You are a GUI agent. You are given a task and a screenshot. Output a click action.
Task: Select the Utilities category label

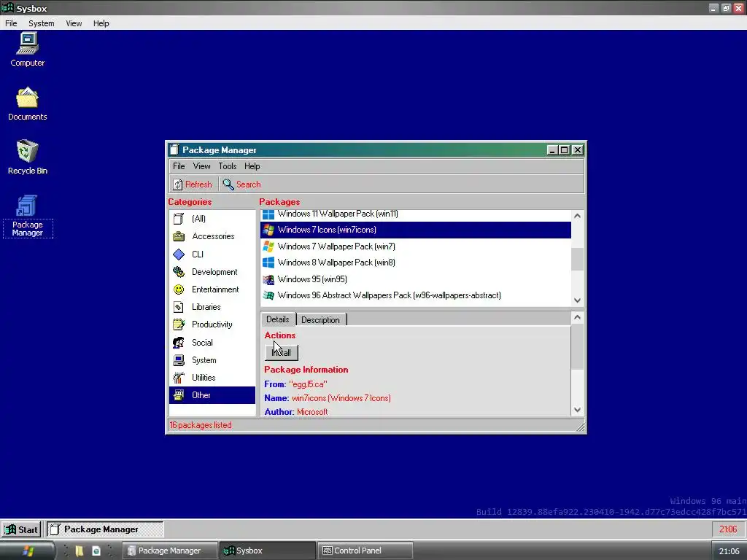204,378
